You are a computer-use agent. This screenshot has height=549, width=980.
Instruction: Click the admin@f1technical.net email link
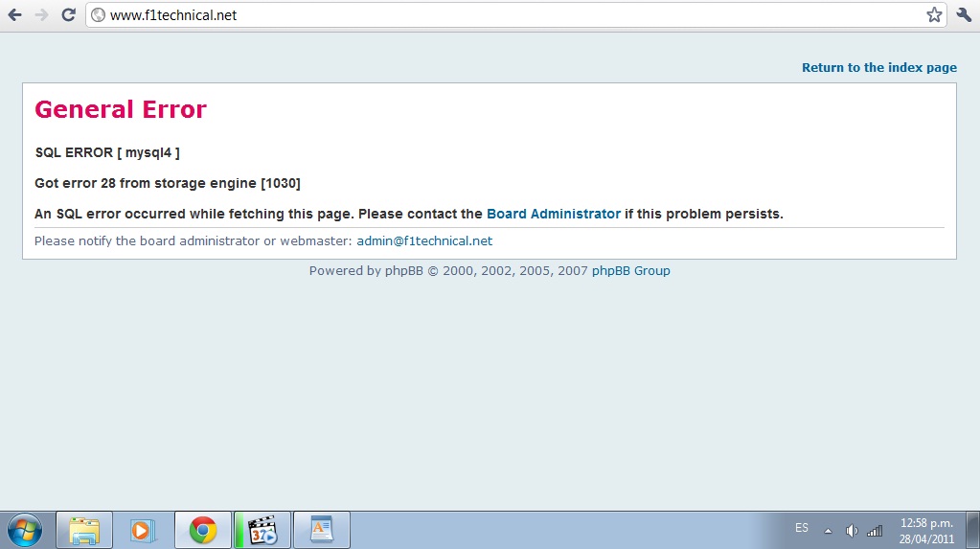click(424, 241)
